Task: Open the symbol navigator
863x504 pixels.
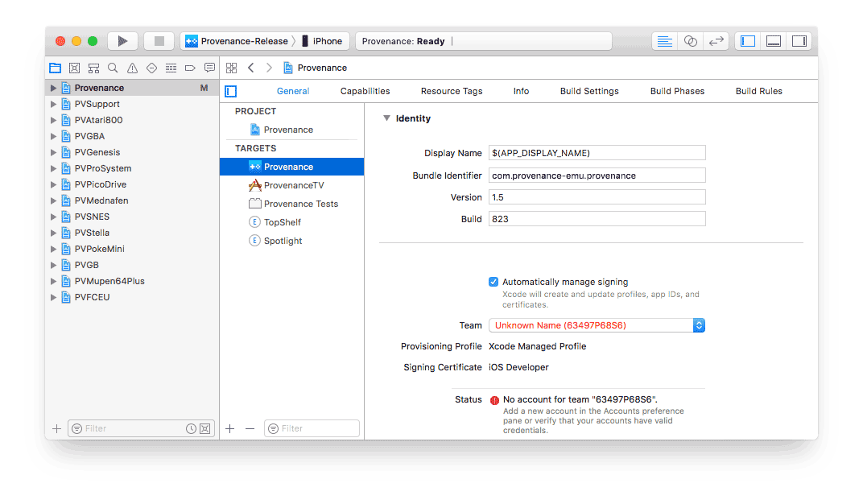Action: click(x=93, y=68)
